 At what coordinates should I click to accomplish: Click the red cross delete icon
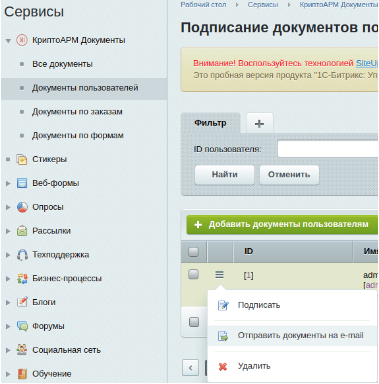click(223, 367)
